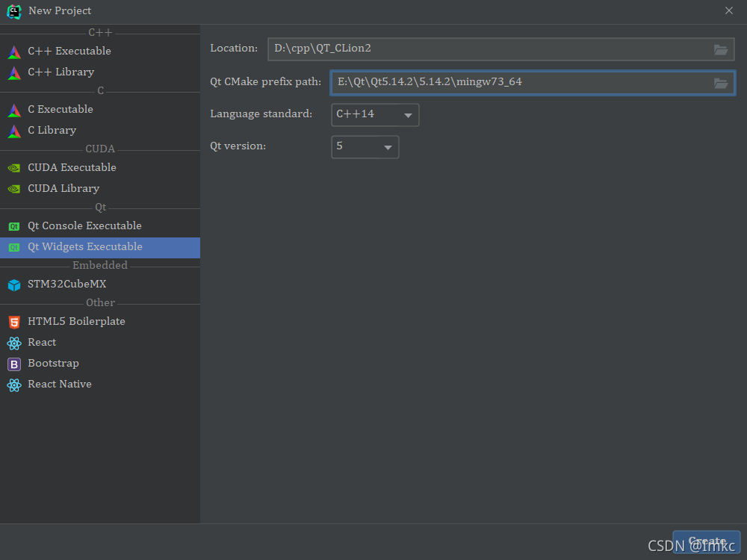The image size is (747, 560).
Task: Choose the CUDA Executable Nvidia icon
Action: [x=14, y=168]
